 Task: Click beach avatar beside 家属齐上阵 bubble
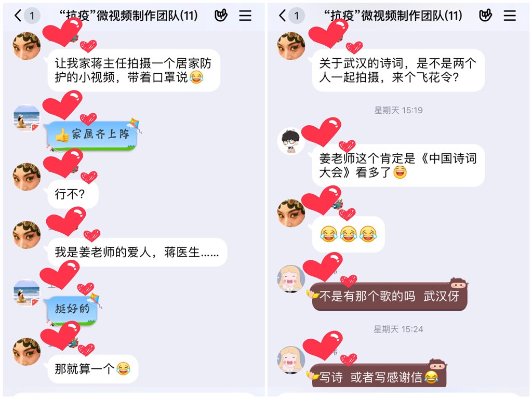tap(26, 118)
